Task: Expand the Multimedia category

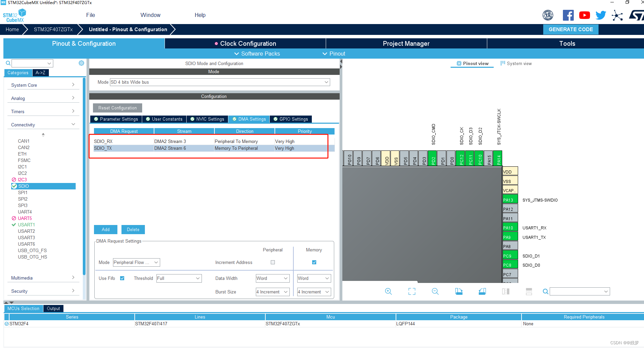Action: (x=43, y=278)
